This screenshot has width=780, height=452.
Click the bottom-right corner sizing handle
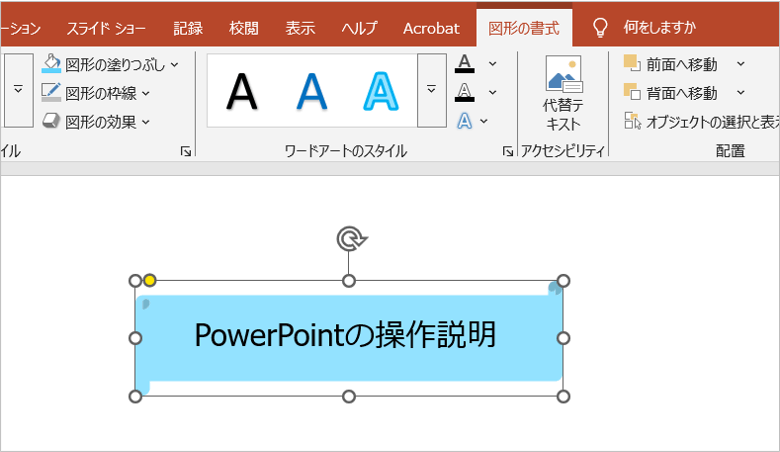click(x=563, y=396)
